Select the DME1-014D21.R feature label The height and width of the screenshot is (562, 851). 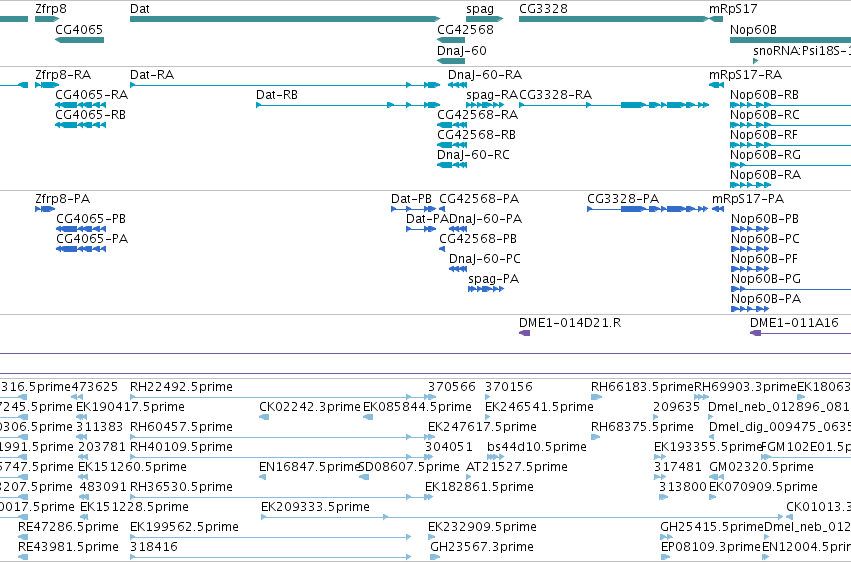570,323
